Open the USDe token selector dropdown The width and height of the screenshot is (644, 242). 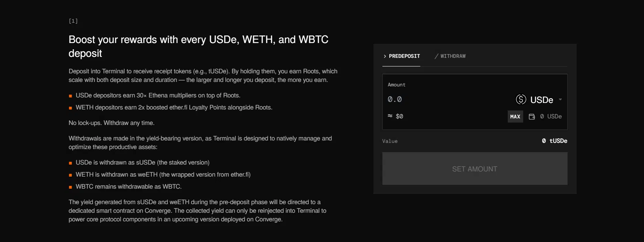[x=539, y=99]
